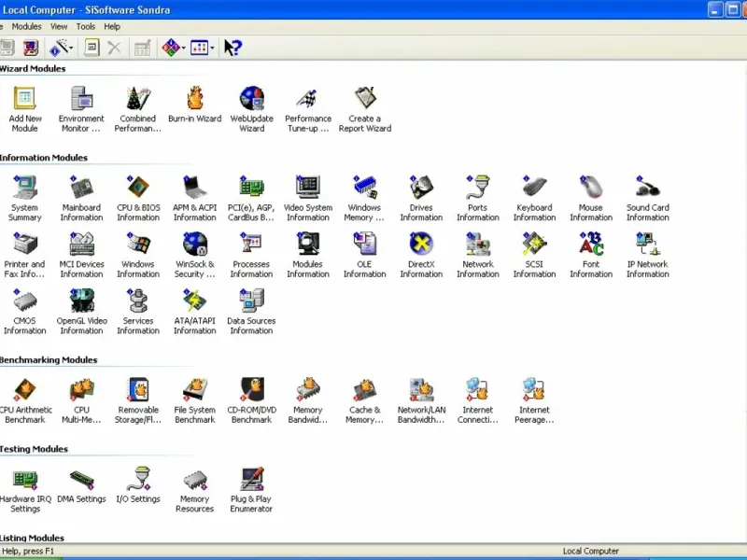Open Drives Information module
This screenshot has width=747, height=560.
tap(422, 198)
